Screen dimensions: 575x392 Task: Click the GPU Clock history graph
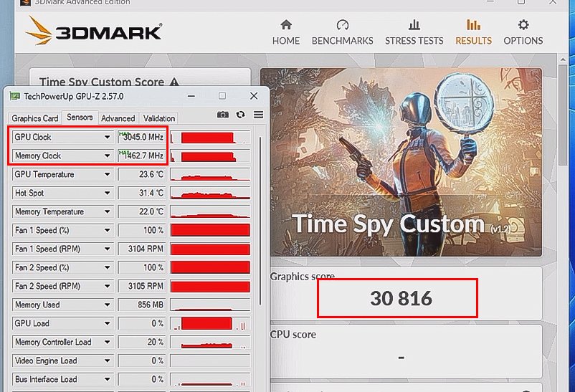211,137
